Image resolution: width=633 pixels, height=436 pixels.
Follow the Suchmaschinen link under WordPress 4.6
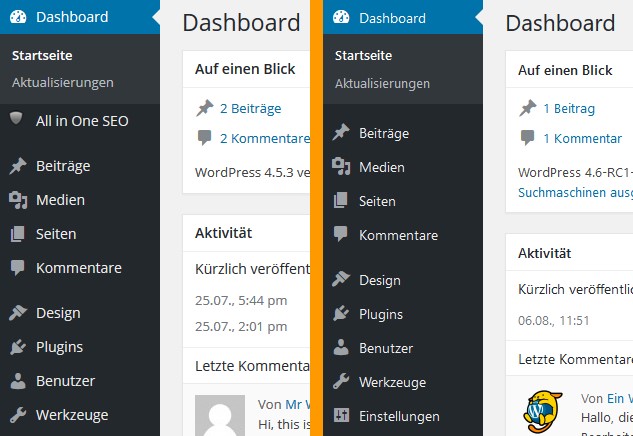pyautogui.click(x=574, y=190)
